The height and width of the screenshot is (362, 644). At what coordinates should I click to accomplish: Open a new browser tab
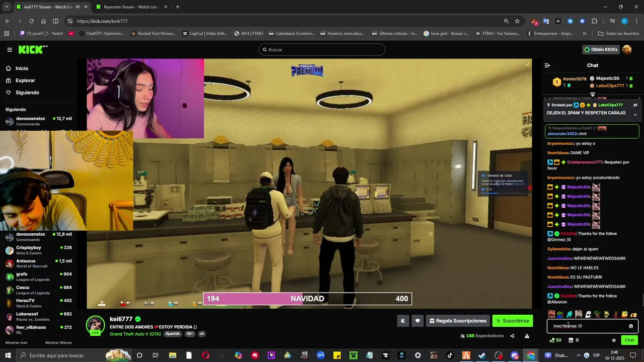tap(178, 7)
